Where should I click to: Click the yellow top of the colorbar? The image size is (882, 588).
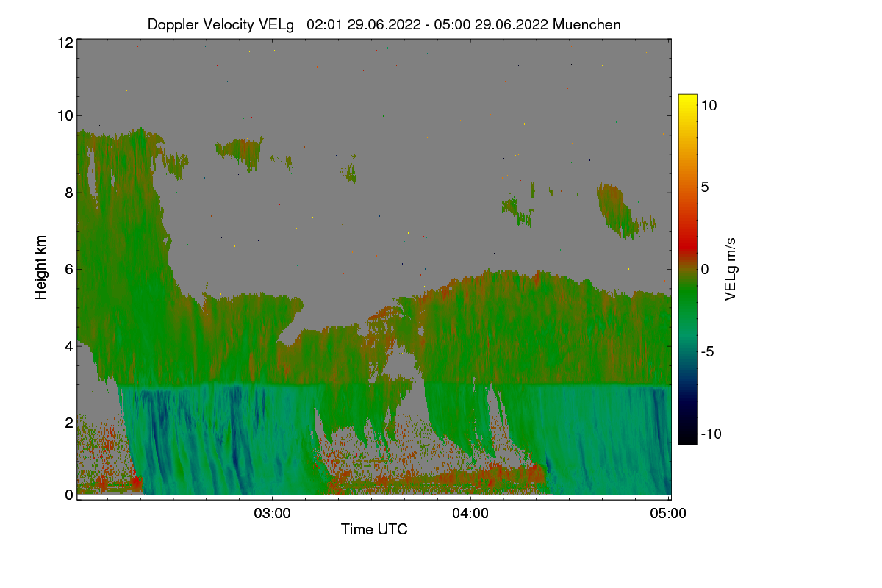click(687, 101)
